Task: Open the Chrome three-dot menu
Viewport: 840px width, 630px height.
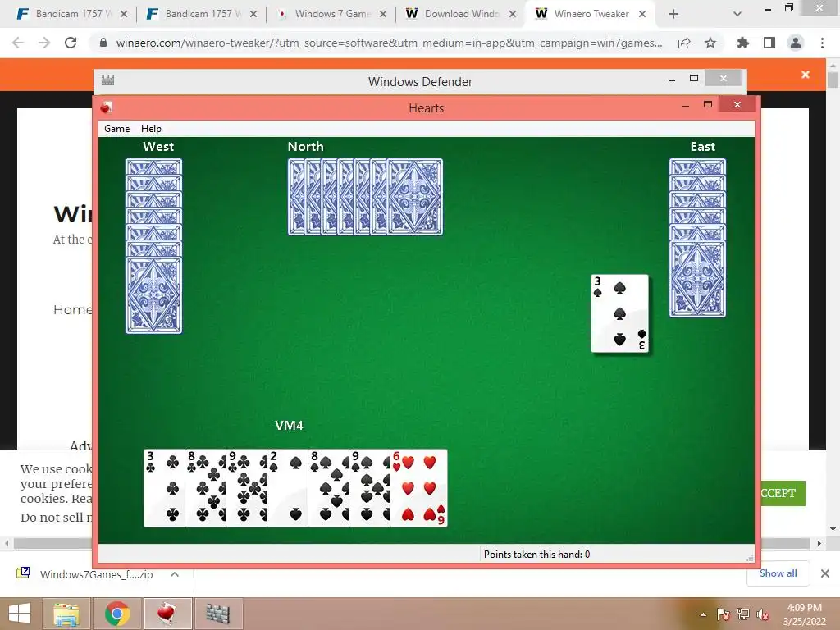Action: click(x=822, y=43)
